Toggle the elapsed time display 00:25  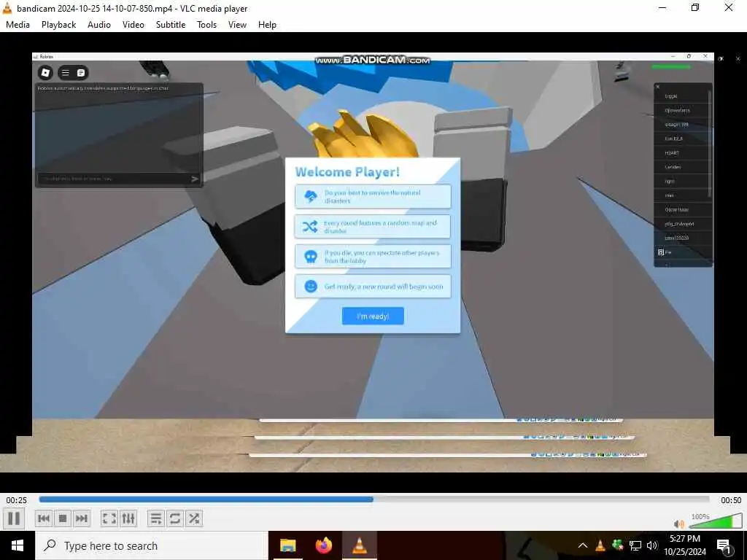coord(17,500)
